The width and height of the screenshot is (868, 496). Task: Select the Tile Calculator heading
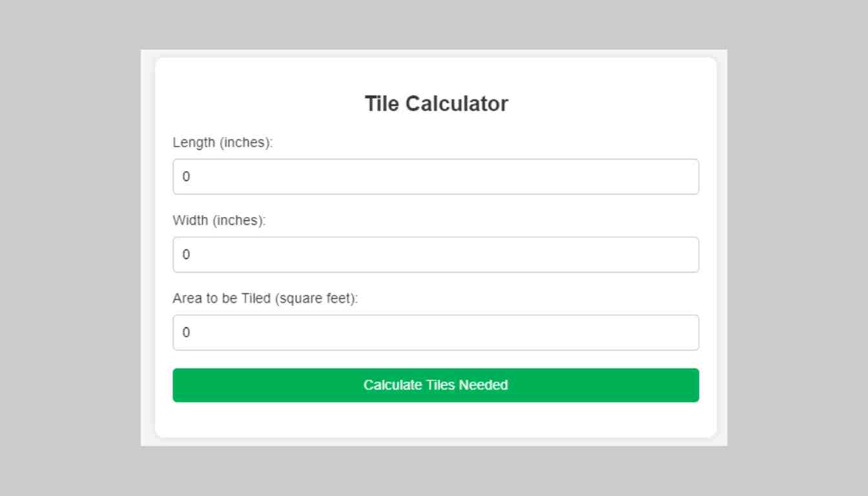436,103
